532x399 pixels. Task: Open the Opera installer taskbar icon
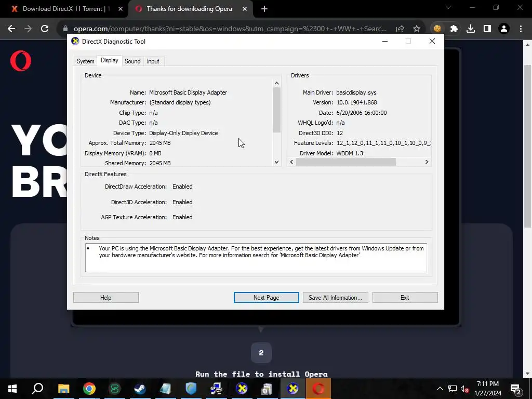[x=318, y=389]
